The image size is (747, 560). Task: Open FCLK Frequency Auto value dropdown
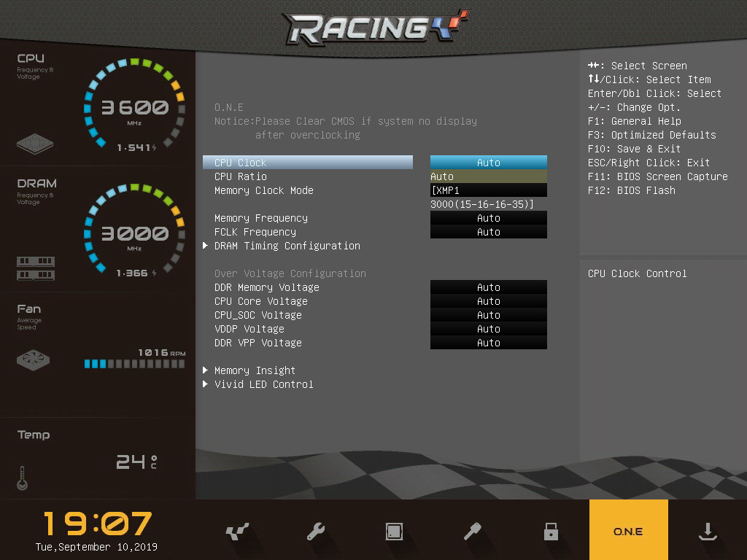click(x=488, y=231)
